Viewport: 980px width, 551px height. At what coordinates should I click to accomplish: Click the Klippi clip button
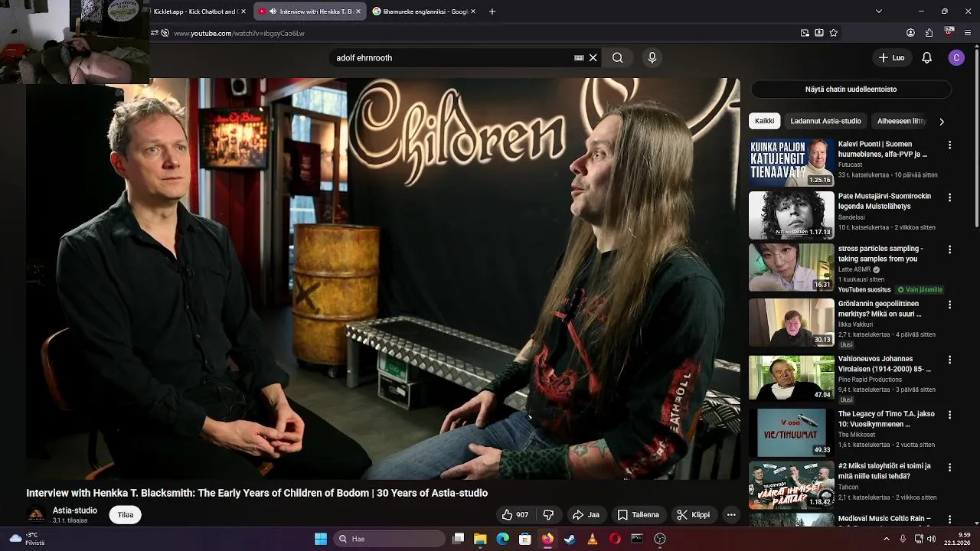693,515
